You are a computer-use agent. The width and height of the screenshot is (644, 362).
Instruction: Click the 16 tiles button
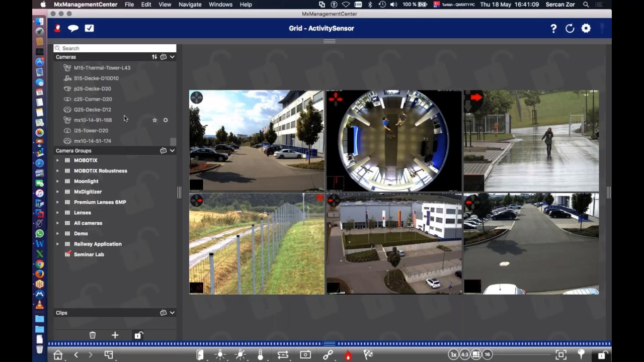(x=488, y=355)
